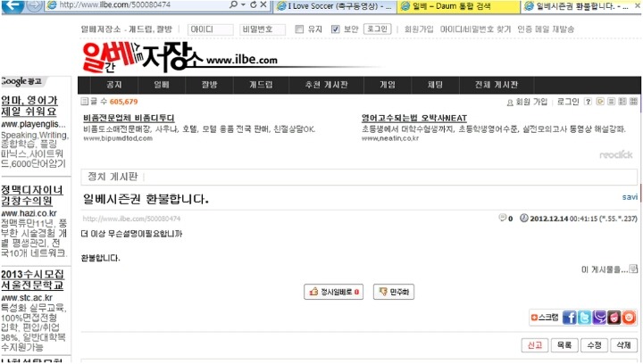Open 회원가입 link in top login bar

(x=419, y=29)
